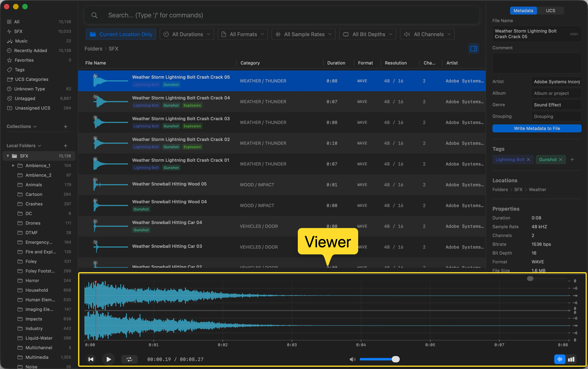Adjust the waveform zoom slider

(x=547, y=279)
